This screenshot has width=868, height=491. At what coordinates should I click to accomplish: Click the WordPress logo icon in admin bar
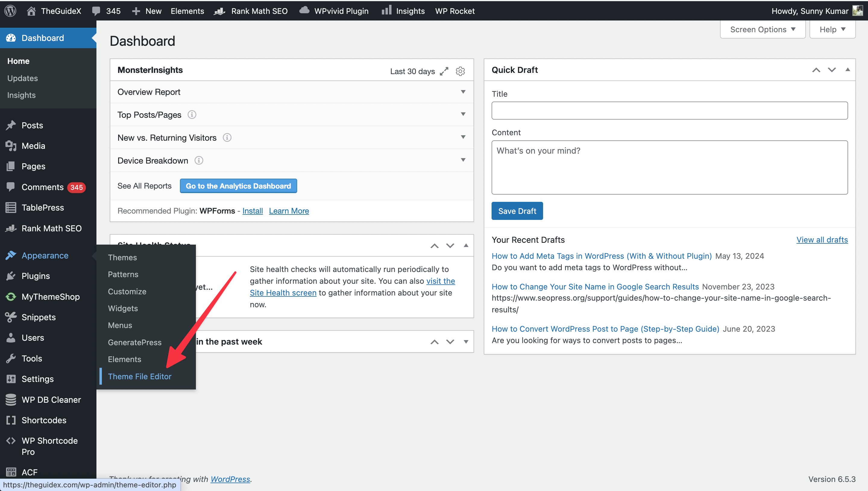click(x=11, y=11)
